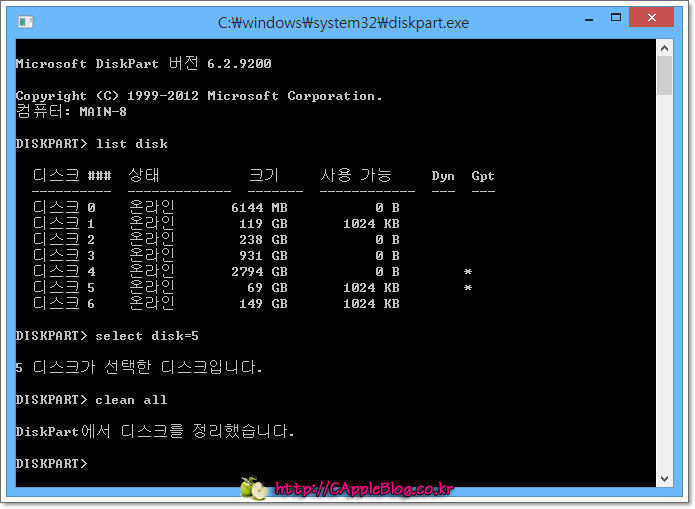This screenshot has height=509, width=695.
Task: Click the vertical scrollbar thumb
Action: (x=664, y=75)
